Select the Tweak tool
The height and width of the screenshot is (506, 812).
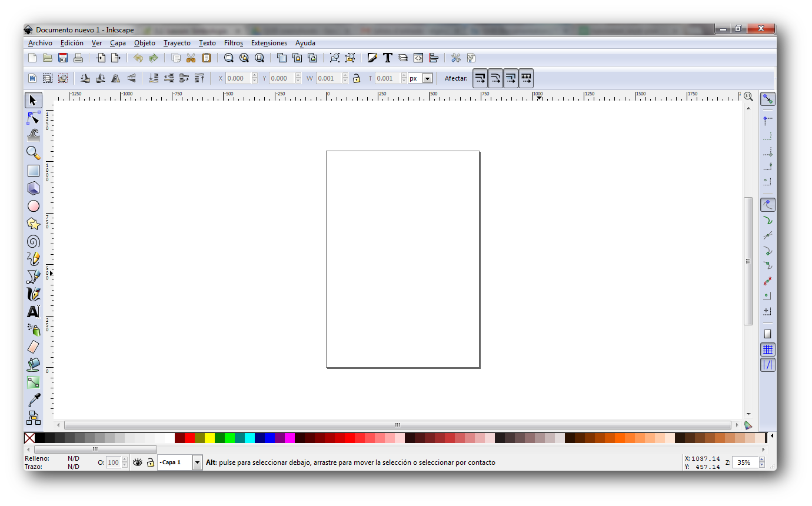tap(34, 135)
